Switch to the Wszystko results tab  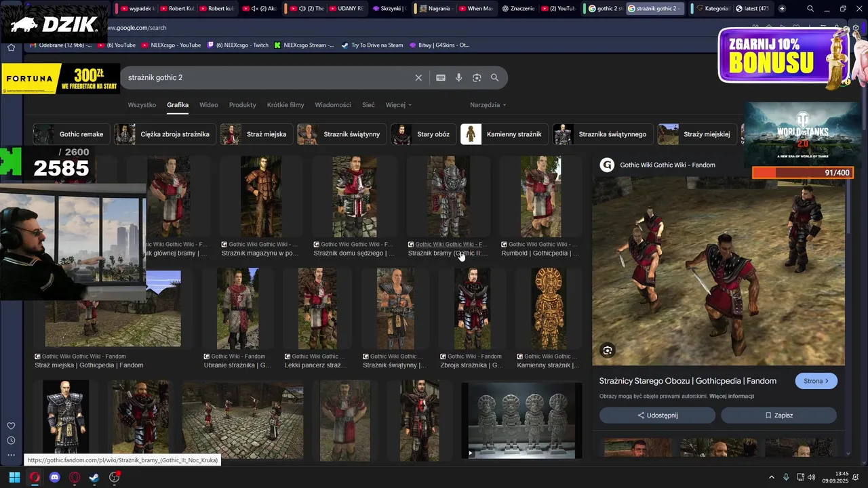click(142, 105)
